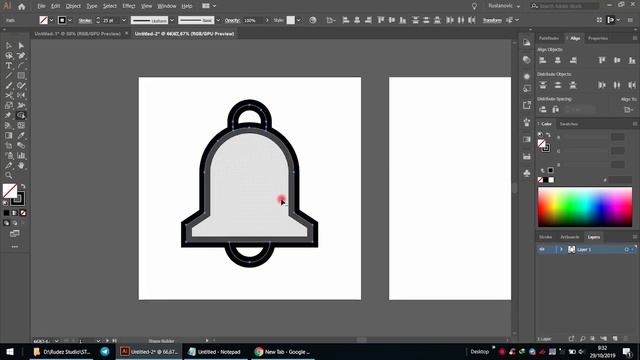
Task: Click the Opacity label in control bar
Action: (232, 20)
